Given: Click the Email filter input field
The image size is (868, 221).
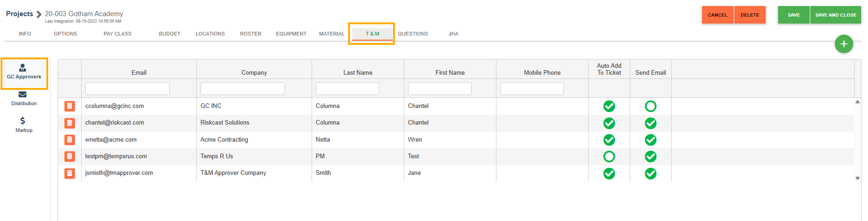Looking at the screenshot, I should (x=127, y=89).
